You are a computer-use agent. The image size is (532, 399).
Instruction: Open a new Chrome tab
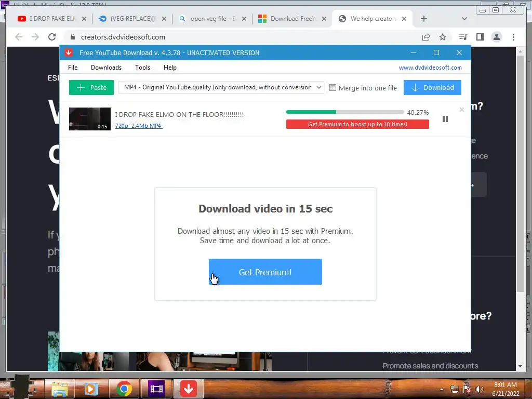click(x=424, y=19)
